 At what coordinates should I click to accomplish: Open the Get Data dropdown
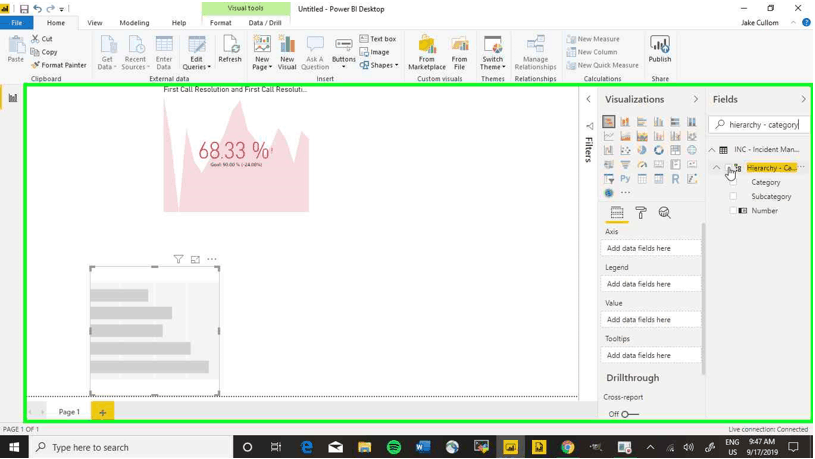[x=108, y=53]
